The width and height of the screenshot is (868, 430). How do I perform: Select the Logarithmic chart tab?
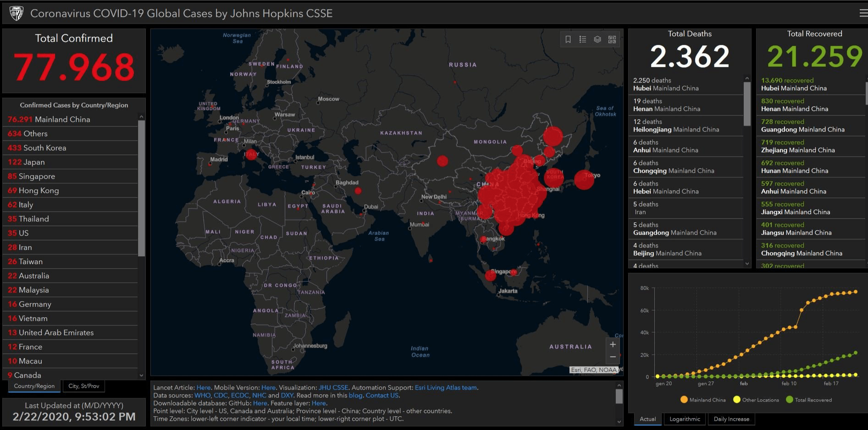pos(685,419)
